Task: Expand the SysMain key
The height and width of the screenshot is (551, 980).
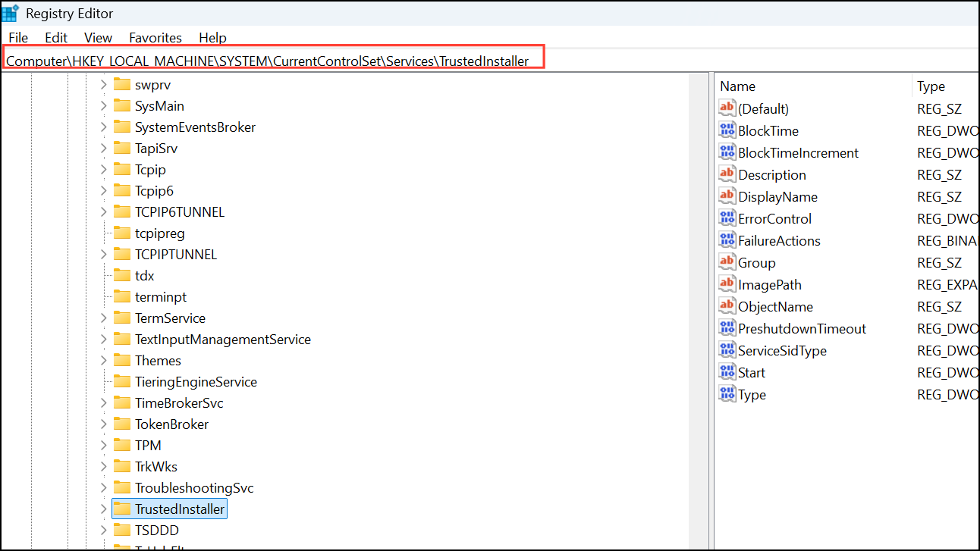Action: (x=104, y=106)
